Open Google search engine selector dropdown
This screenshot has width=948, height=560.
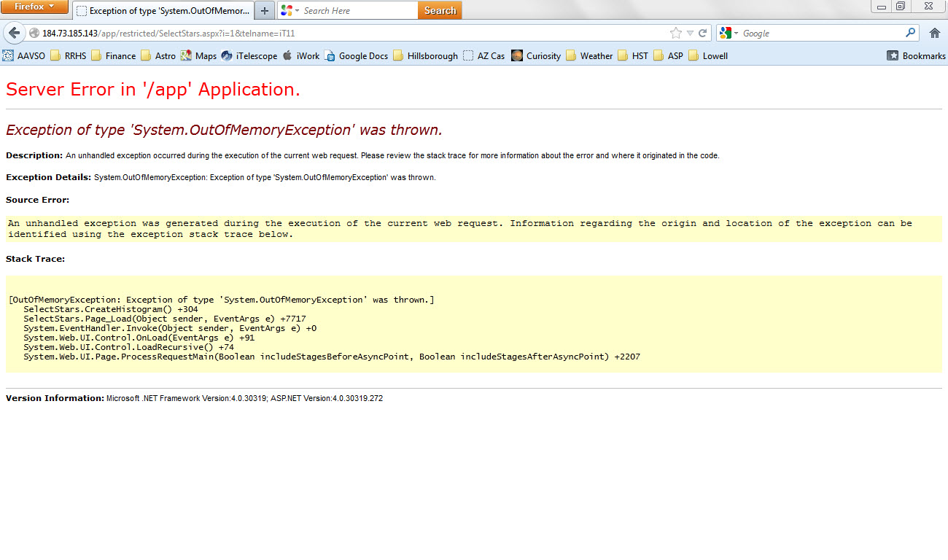pyautogui.click(x=736, y=34)
